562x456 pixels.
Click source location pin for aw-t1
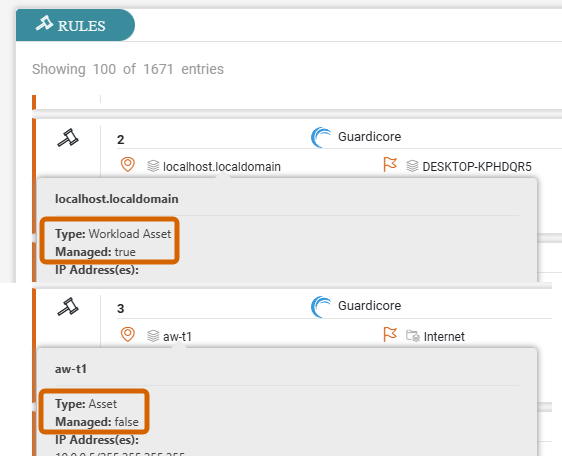[x=128, y=335]
